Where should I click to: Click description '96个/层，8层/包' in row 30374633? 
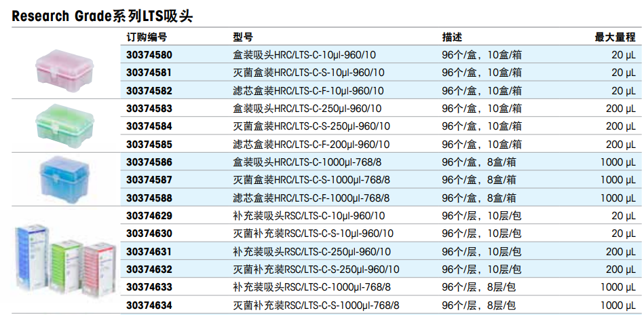point(479,287)
